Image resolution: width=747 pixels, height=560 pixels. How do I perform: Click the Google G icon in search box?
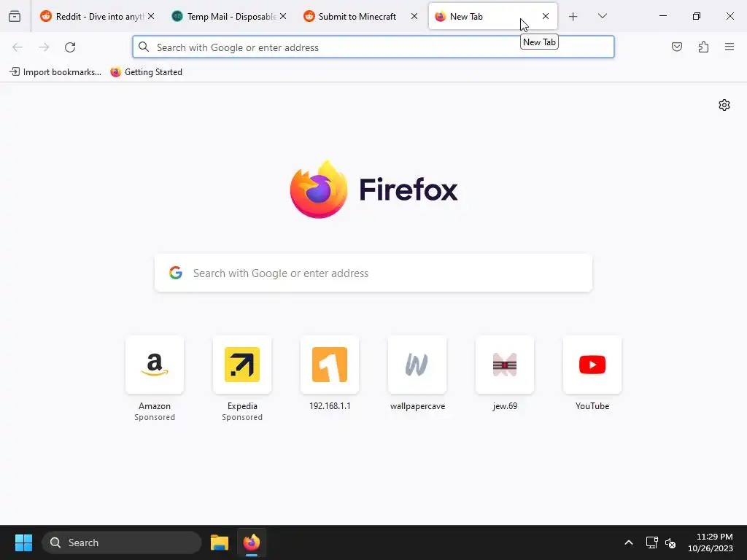tap(176, 273)
